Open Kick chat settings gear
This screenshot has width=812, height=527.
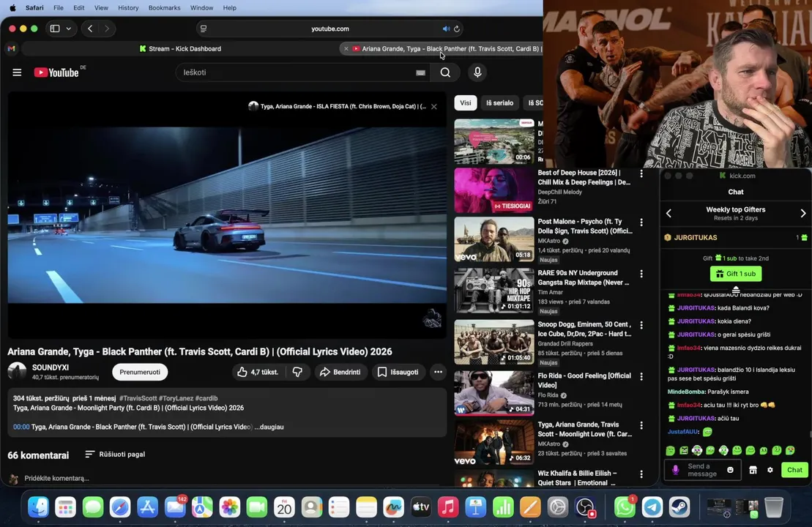point(770,470)
